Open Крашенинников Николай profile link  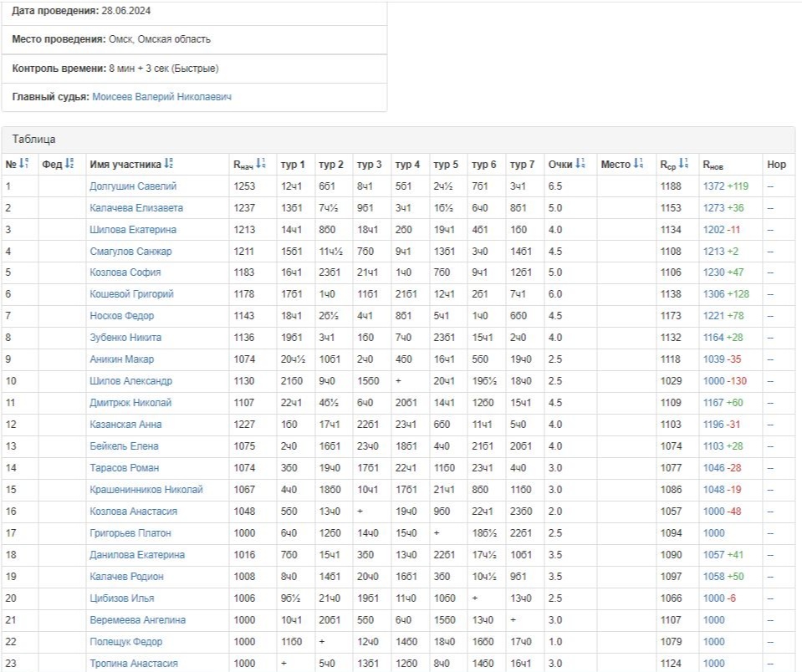[146, 490]
